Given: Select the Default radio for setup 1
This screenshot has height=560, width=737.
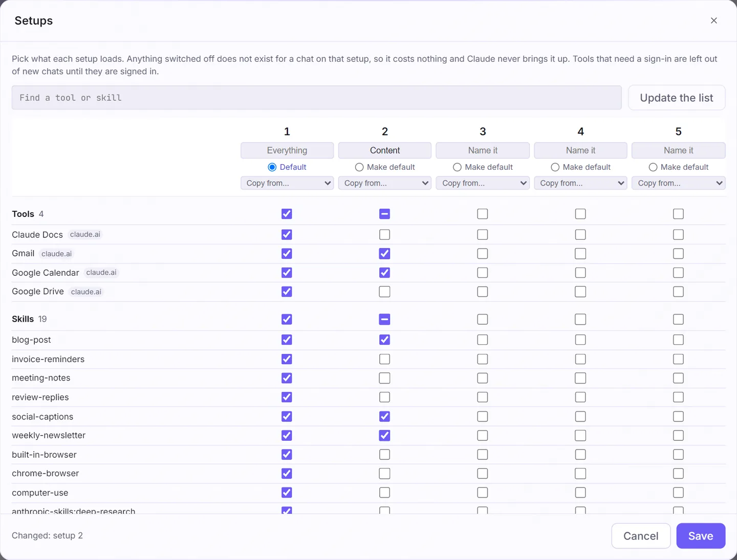Looking at the screenshot, I should tap(272, 167).
